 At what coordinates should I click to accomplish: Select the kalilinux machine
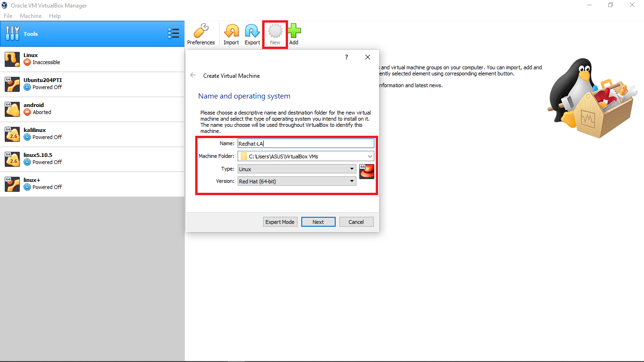pyautogui.click(x=92, y=134)
